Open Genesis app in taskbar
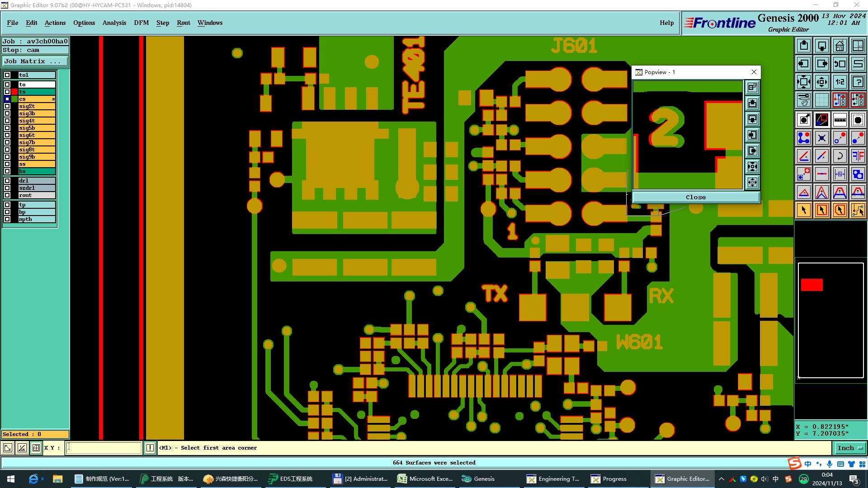Viewport: 868px width, 488px height. click(479, 479)
